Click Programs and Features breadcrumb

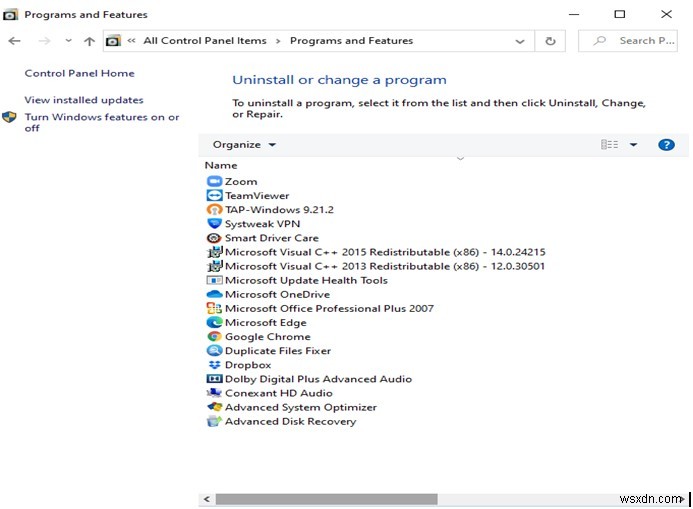pos(351,41)
